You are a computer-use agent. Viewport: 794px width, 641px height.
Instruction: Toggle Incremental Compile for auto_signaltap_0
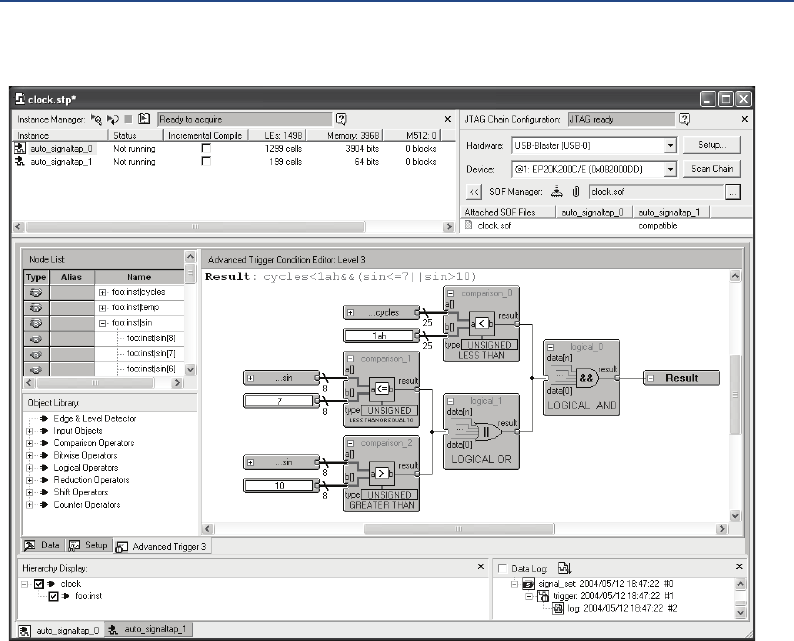[206, 147]
